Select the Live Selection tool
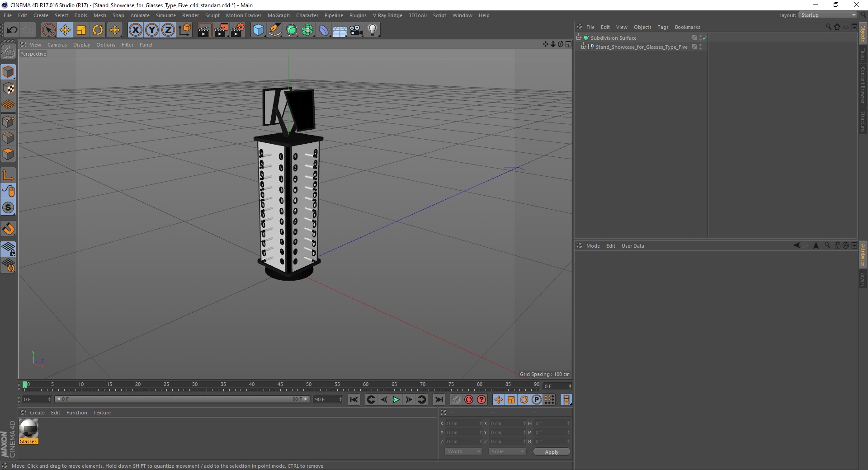Image resolution: width=868 pixels, height=470 pixels. point(48,30)
